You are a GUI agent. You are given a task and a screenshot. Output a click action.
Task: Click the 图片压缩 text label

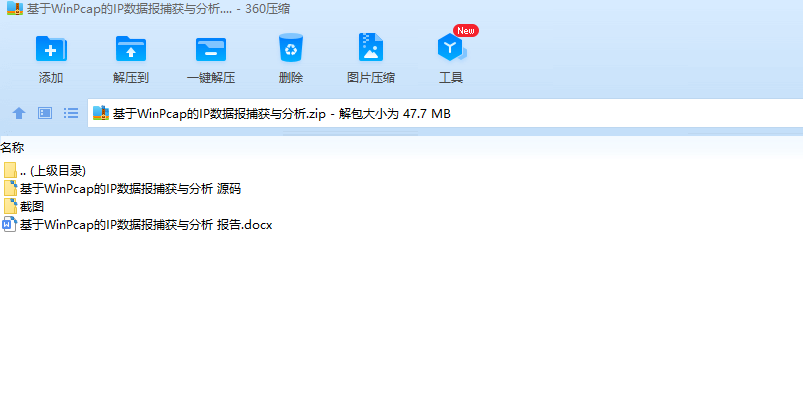(371, 78)
